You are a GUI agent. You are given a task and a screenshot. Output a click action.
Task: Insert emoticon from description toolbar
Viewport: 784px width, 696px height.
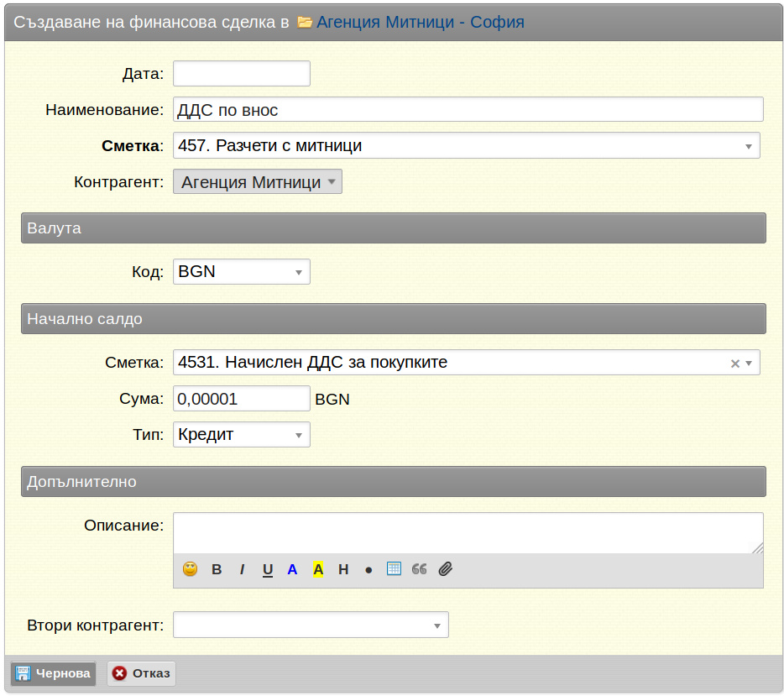[x=190, y=569]
